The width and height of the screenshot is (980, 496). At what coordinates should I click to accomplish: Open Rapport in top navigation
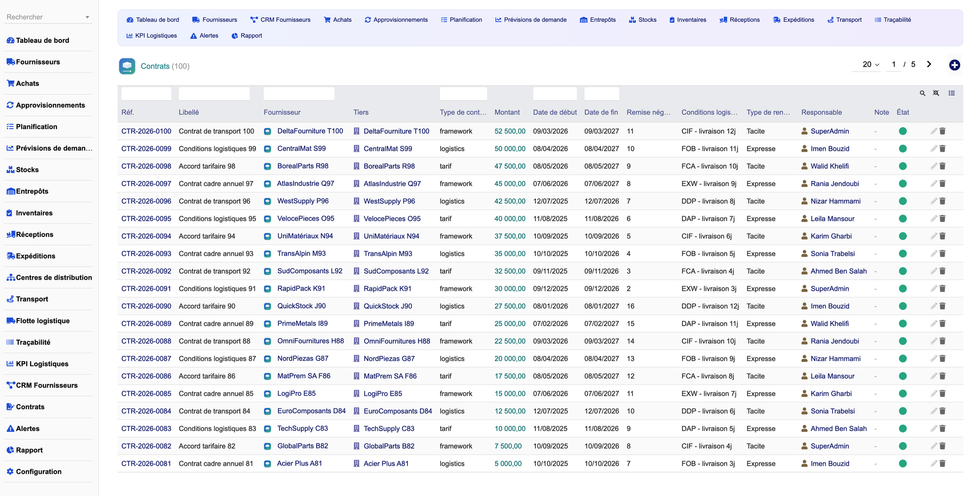pos(247,36)
